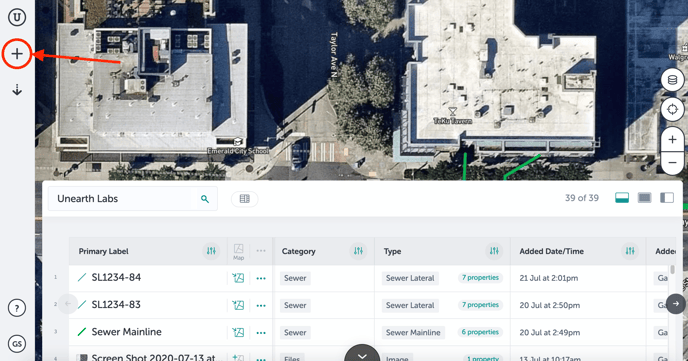Open the SL1234-84 asset row
Image resolution: width=688 pixels, height=361 pixels.
point(116,278)
